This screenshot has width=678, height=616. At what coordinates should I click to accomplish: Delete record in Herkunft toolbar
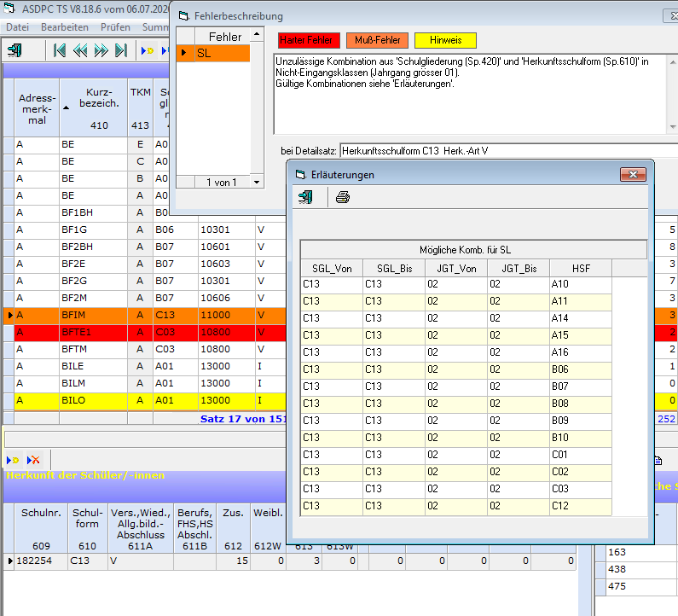pyautogui.click(x=34, y=460)
